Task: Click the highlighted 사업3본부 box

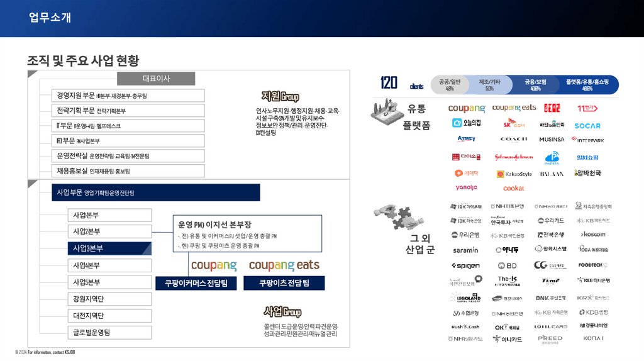Action: click(x=109, y=248)
